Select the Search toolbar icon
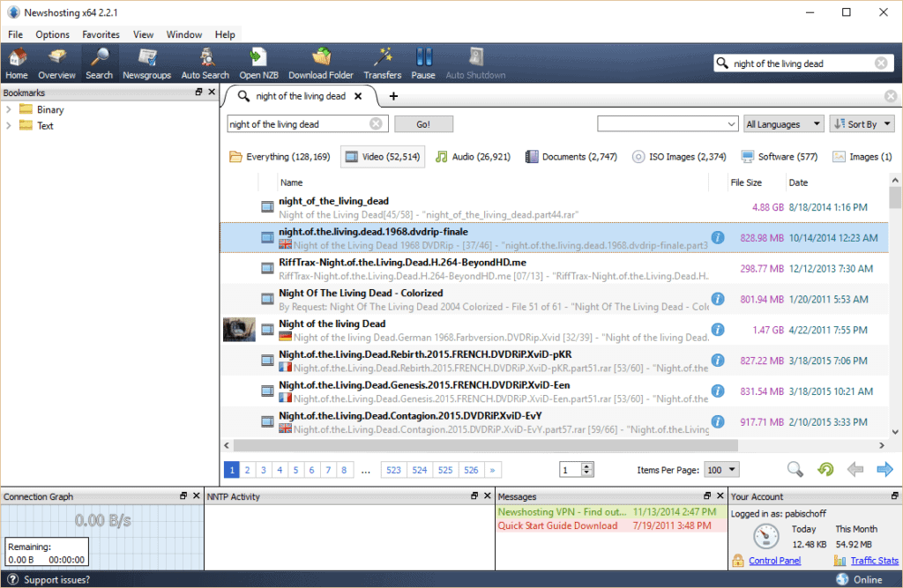The image size is (903, 588). coord(99,63)
